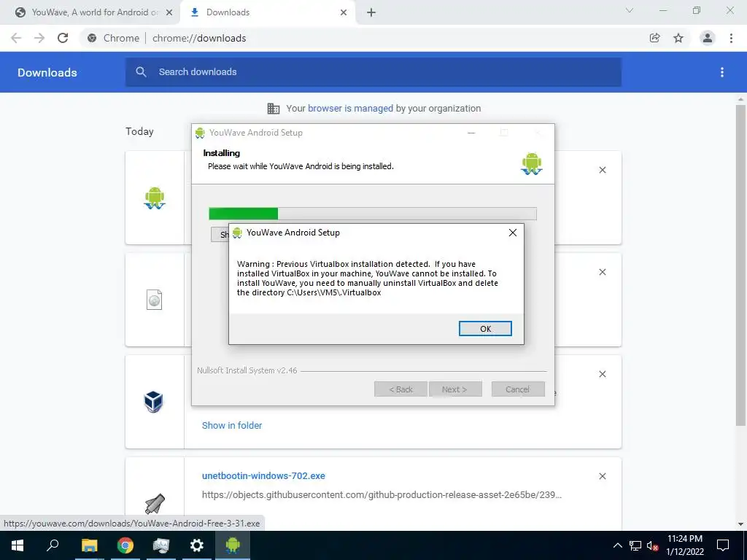Click the Chrome reload button

(x=63, y=38)
